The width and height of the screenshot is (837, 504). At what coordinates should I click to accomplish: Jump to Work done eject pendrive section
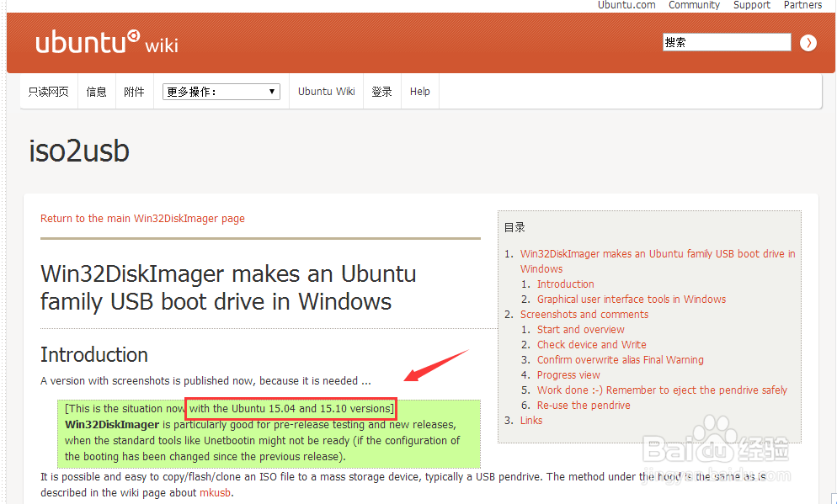pos(662,390)
